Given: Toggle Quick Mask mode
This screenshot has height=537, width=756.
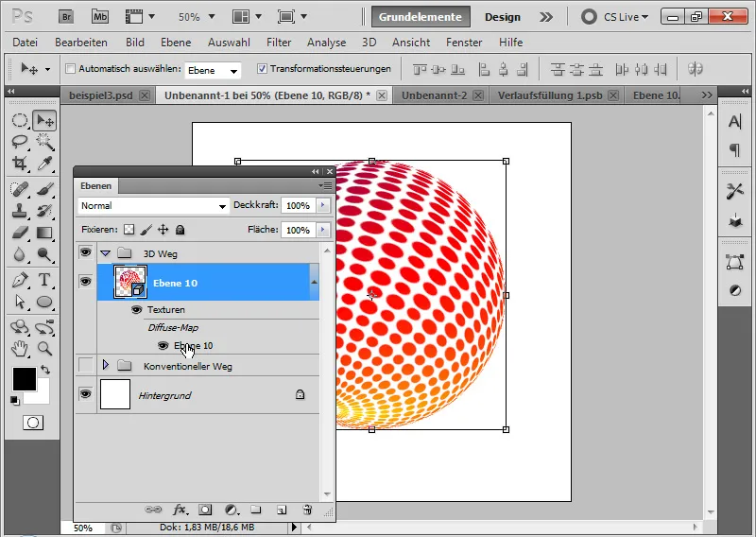Looking at the screenshot, I should click(33, 423).
